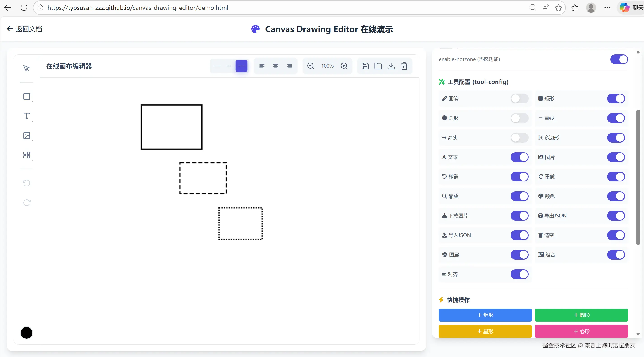Click the zoom in magnifier icon
This screenshot has height=357, width=644.
(x=344, y=66)
